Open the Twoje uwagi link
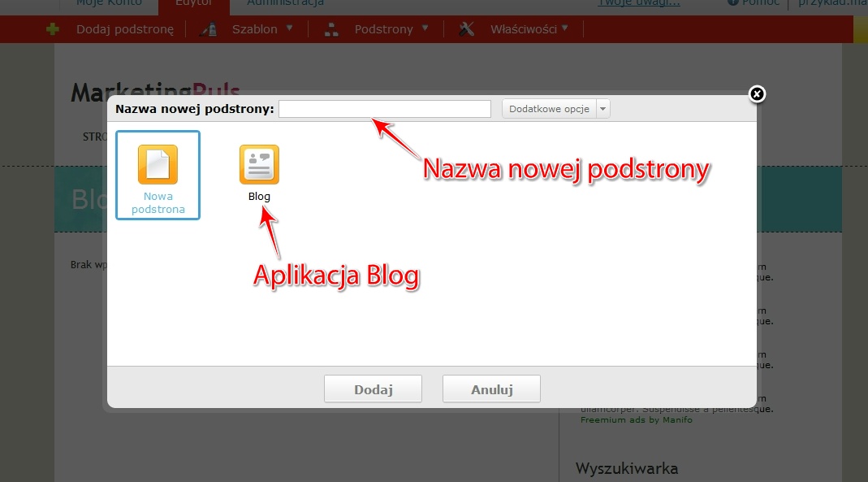 point(639,3)
